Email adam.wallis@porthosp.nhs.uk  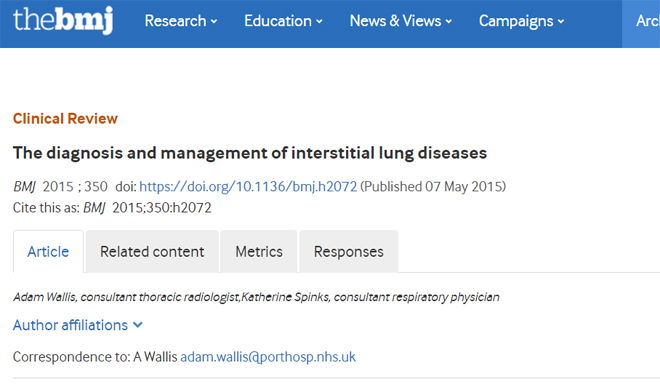pos(268,357)
